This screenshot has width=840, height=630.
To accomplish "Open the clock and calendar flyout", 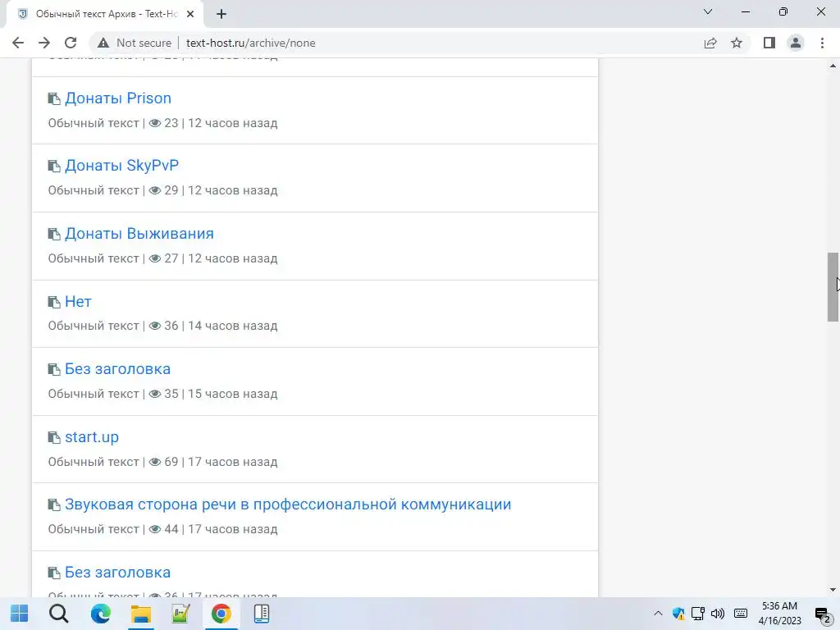I will [x=779, y=614].
